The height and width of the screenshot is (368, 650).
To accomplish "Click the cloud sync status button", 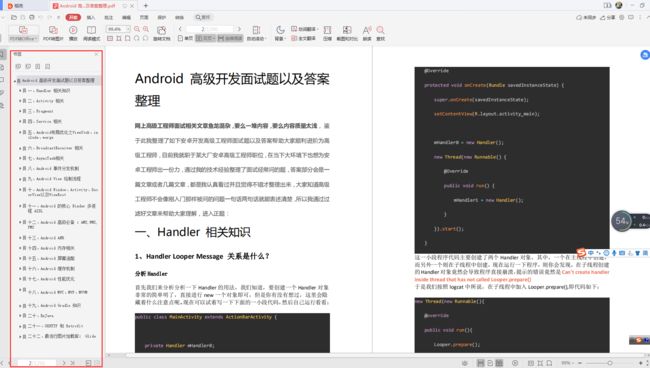I will point(586,17).
